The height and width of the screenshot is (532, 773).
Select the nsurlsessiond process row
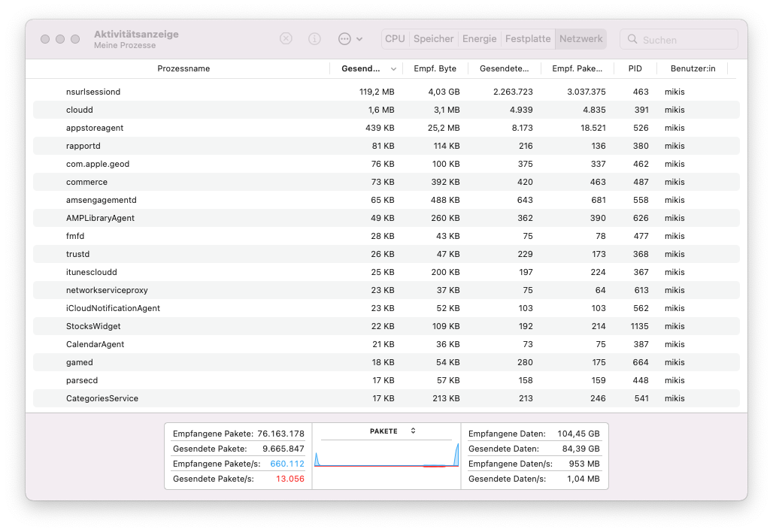coord(386,92)
